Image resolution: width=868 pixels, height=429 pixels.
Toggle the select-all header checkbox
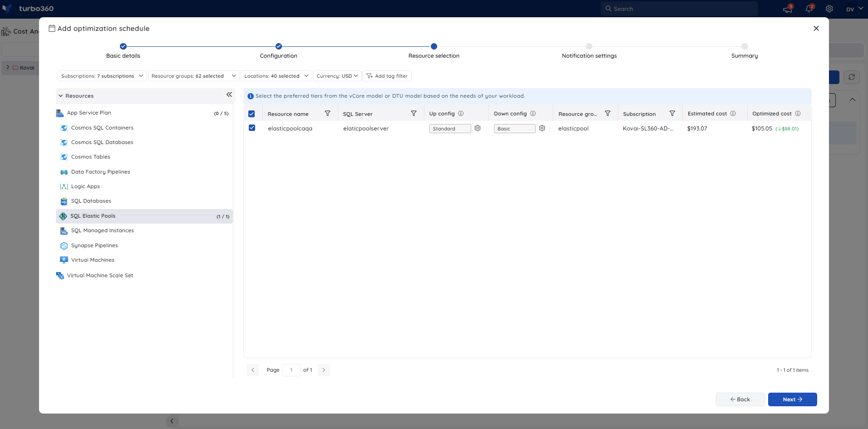[252, 114]
